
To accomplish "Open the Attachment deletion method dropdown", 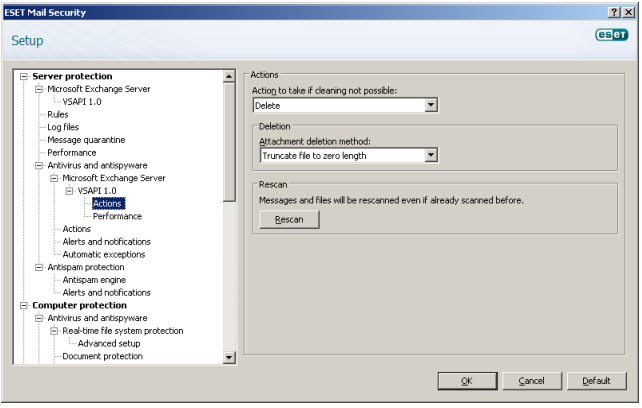I will click(x=431, y=155).
